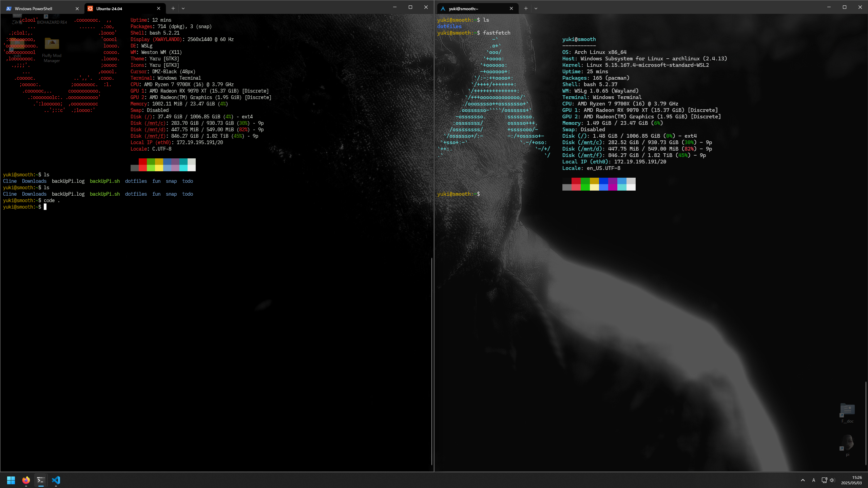
Task: Open the profile dropdown in the Arch terminal window
Action: click(536, 8)
